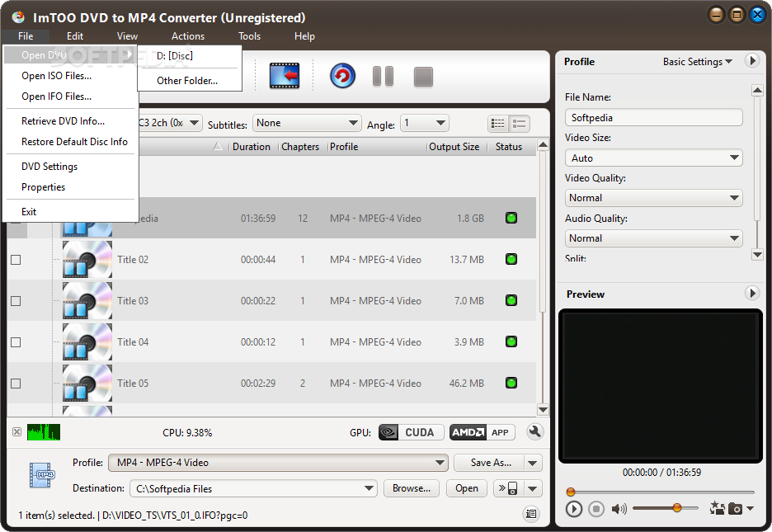772x532 pixels.
Task: Open the Video Quality dropdown
Action: 653,198
